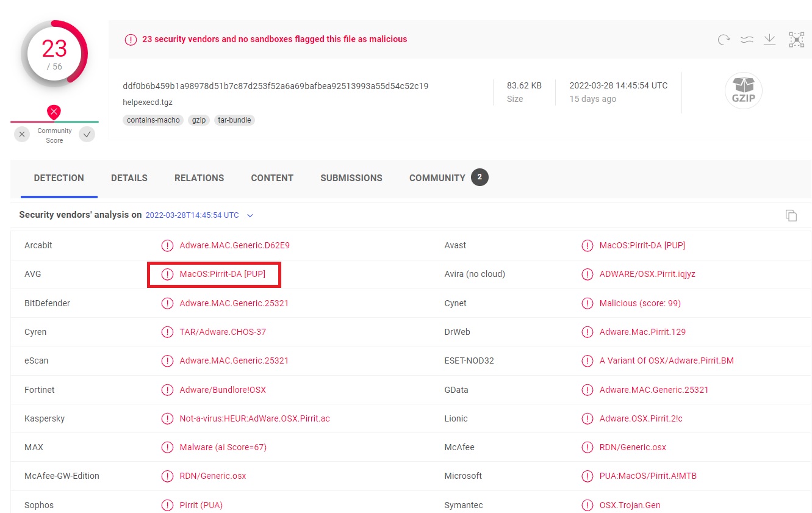Click the similar files search icon
This screenshot has height=513, width=812.
tap(747, 40)
